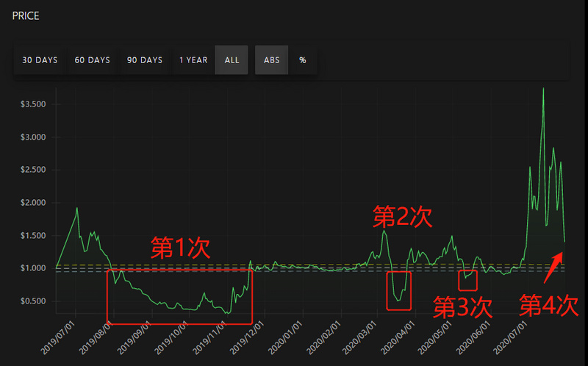Click inside the small red box near 2020/06/01
Viewport: 588px width, 366px height.
[x=467, y=281]
